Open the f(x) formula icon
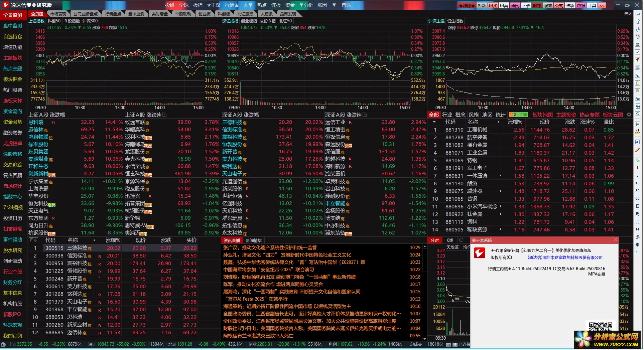The image size is (644, 350). click(x=638, y=106)
